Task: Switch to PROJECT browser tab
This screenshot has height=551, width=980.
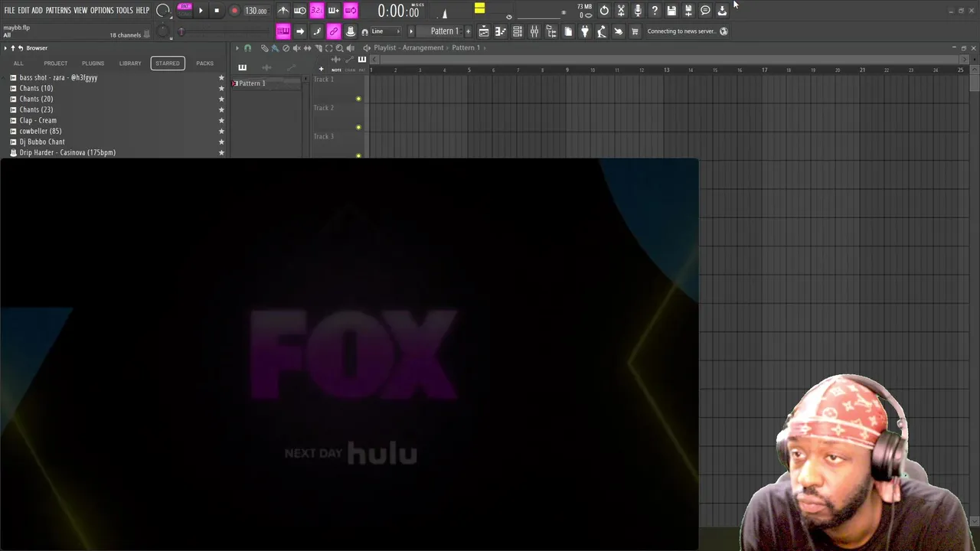Action: (x=55, y=63)
